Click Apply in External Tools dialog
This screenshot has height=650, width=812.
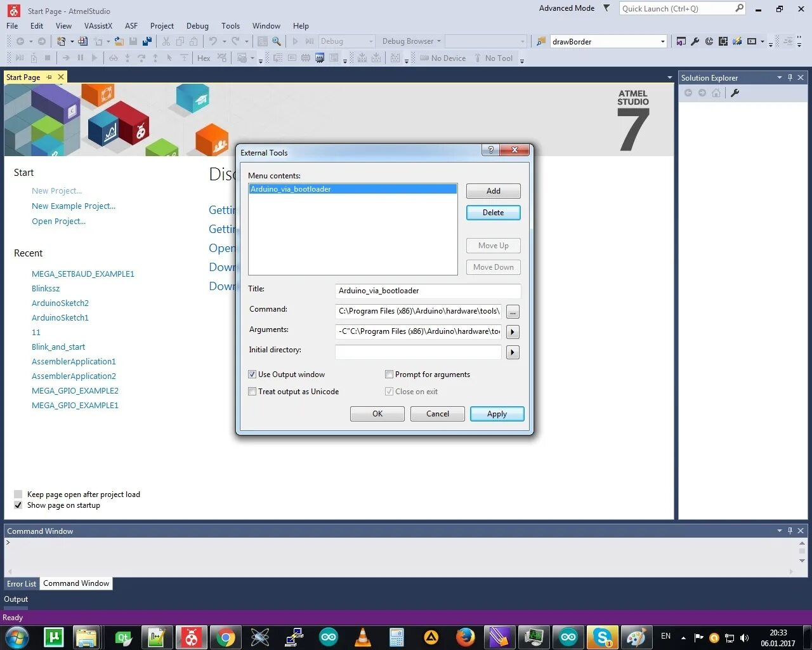(497, 414)
